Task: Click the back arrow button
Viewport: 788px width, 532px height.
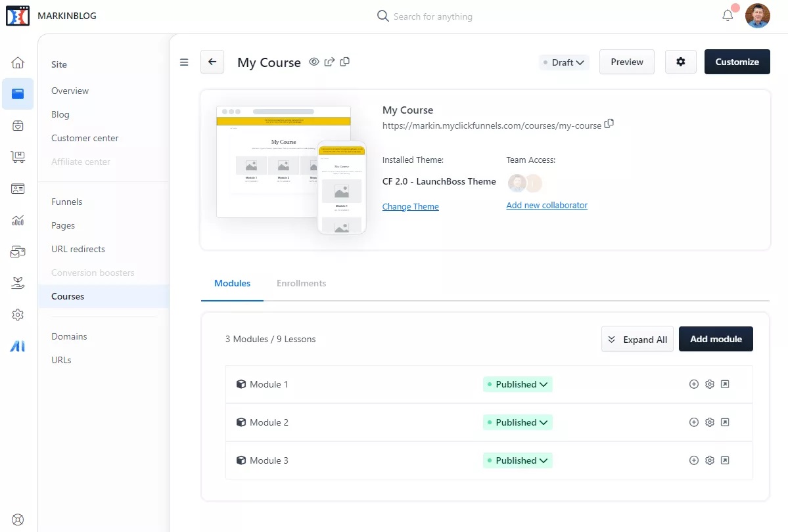Action: (212, 62)
